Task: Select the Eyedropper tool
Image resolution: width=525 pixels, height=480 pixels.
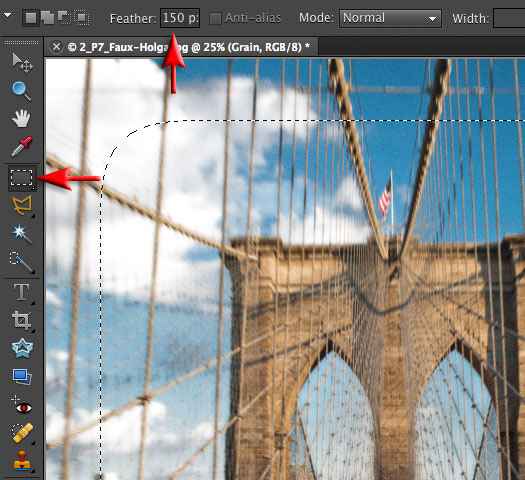Action: pyautogui.click(x=21, y=146)
